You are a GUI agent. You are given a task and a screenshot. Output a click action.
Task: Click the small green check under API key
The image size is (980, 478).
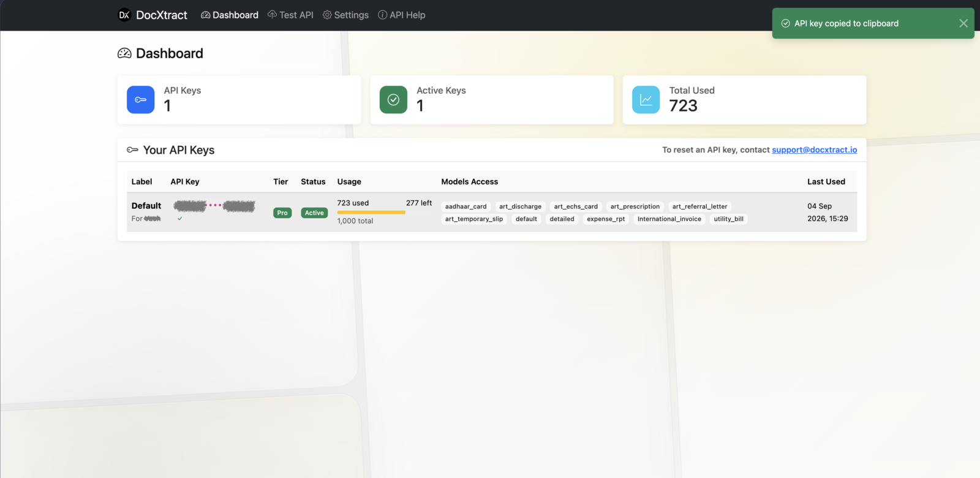179,219
